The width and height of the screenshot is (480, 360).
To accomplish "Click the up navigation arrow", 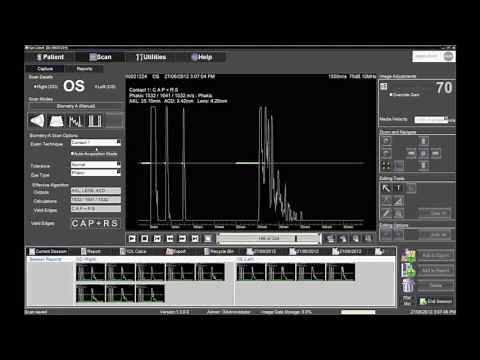I will point(423,141).
